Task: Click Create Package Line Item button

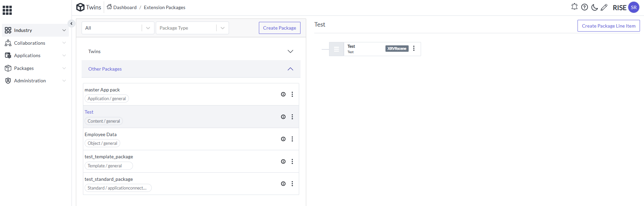Action: (x=608, y=26)
